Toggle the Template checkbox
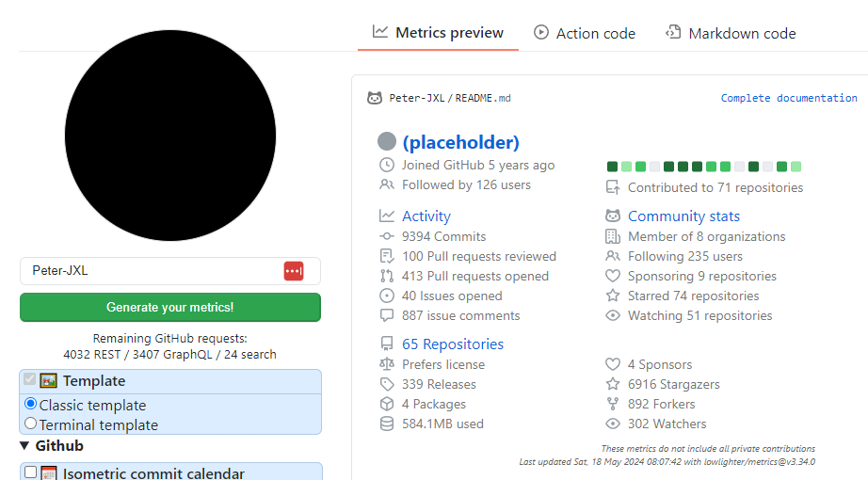 tap(30, 379)
